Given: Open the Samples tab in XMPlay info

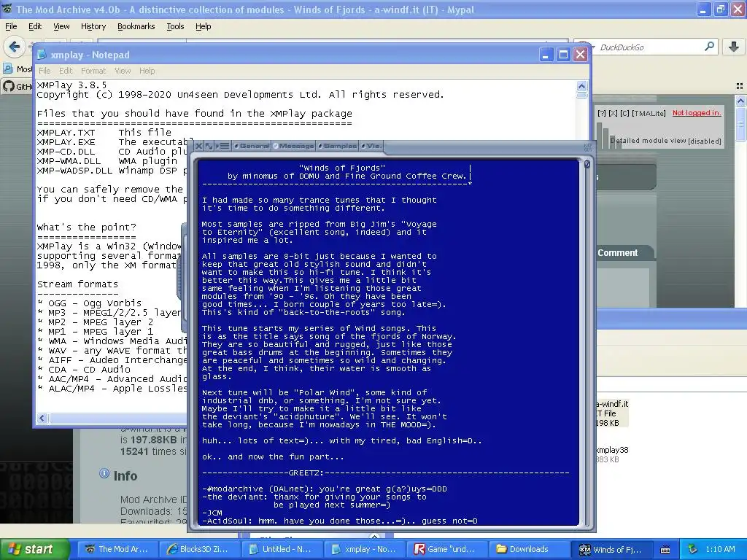Looking at the screenshot, I should tap(338, 146).
